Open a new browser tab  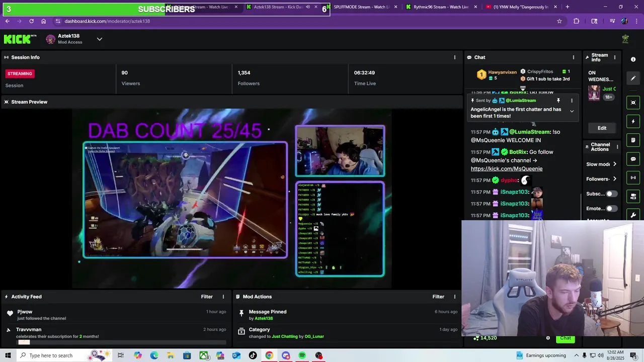(567, 7)
